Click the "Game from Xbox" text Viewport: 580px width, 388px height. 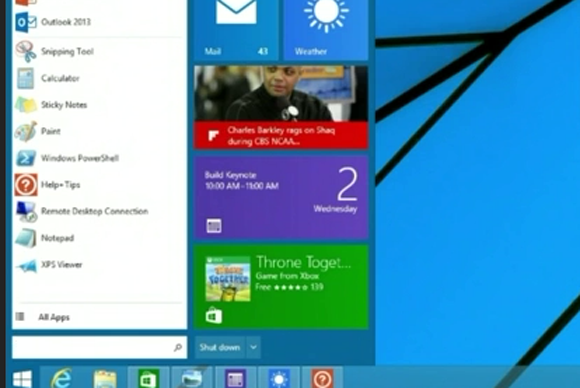click(287, 276)
